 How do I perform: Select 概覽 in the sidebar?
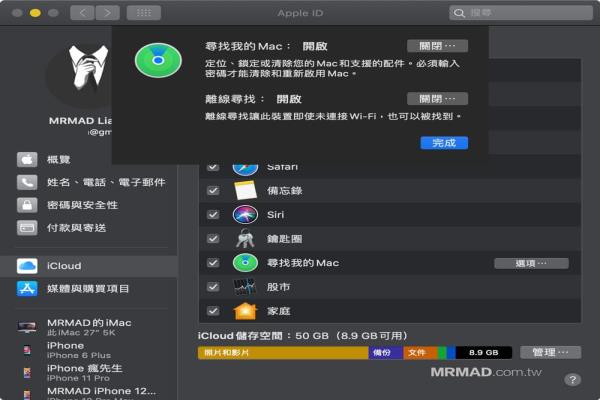pos(89,160)
